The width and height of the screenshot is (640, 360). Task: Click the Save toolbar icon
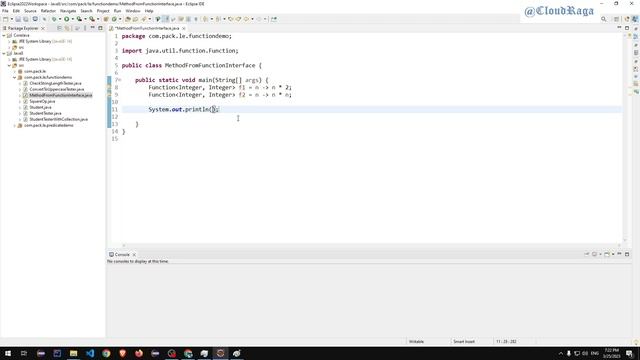18,19
